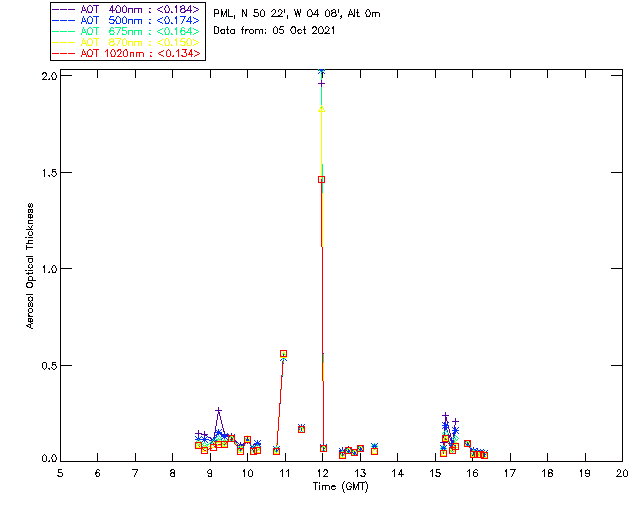Click the 0.0 y-axis tick label
Viewport: 640px width, 512px height.
click(x=49, y=459)
